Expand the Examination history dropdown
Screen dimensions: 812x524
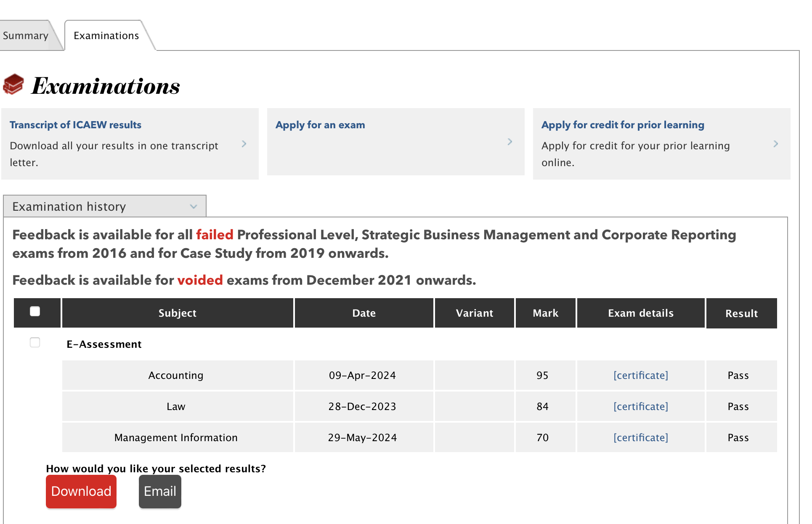click(105, 206)
